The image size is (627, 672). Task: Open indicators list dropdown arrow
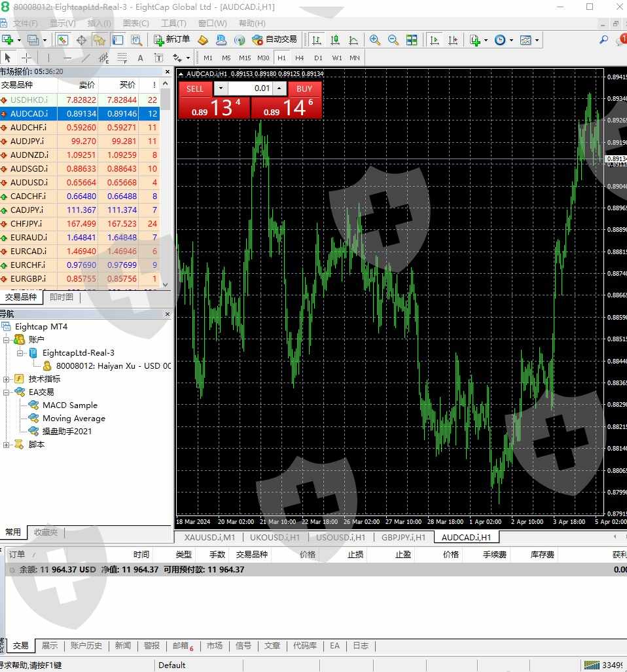coord(486,40)
